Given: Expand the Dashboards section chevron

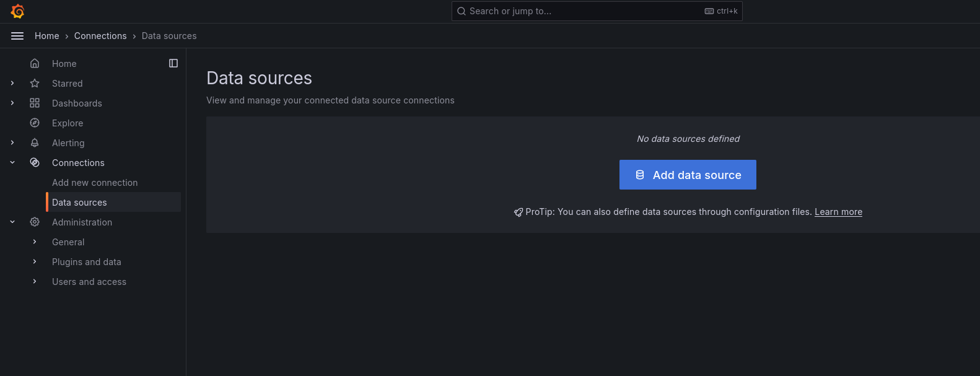Looking at the screenshot, I should (x=12, y=103).
